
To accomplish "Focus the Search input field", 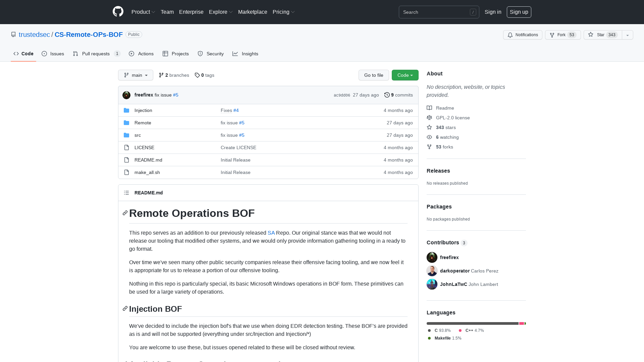I will pos(439,12).
